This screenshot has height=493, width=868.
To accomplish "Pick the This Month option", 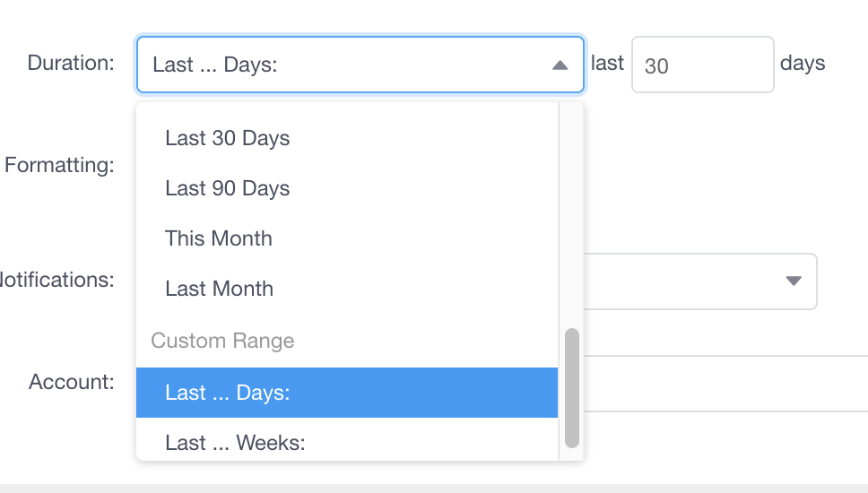I will 219,238.
